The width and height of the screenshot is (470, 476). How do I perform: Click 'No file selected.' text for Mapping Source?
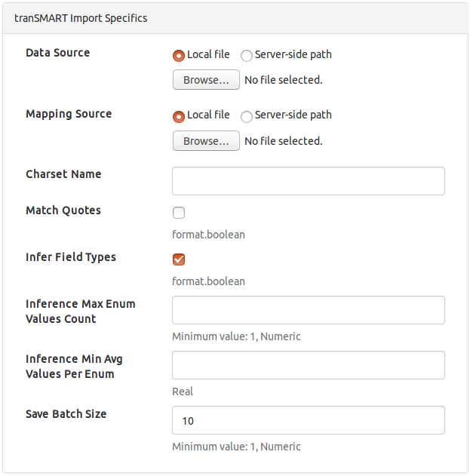(284, 141)
